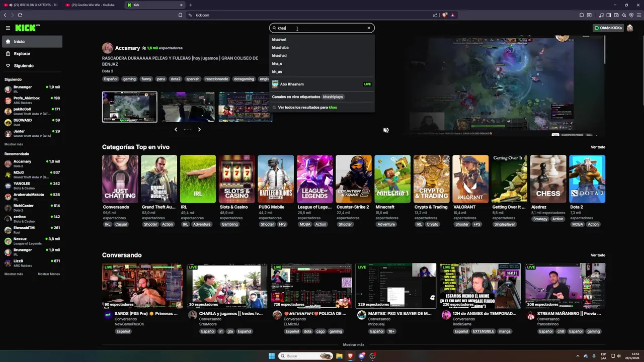Open Brave Rewards triangle icon
This screenshot has width=644, height=362.
coord(453,15)
